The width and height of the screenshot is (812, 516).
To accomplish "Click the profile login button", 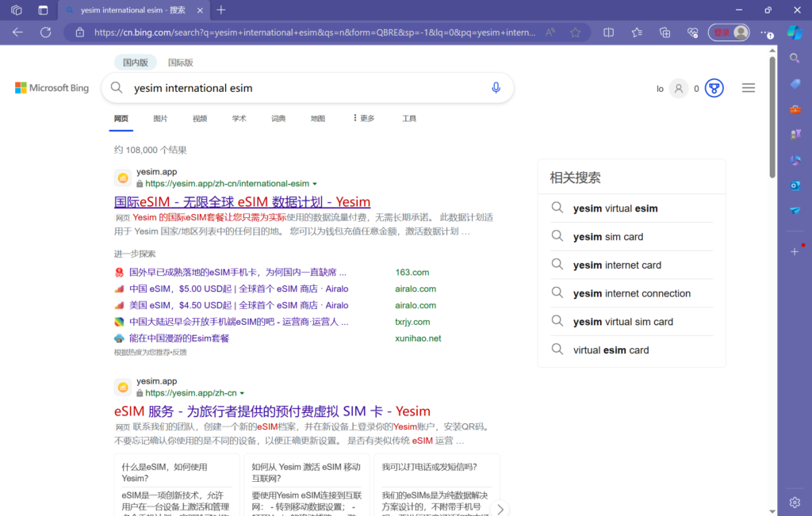I will pyautogui.click(x=730, y=32).
